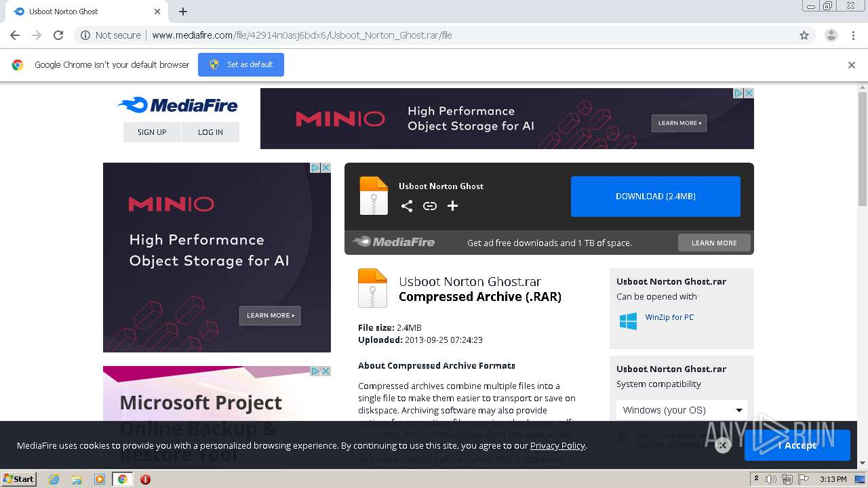Open Chrome's three-dot menu
This screenshot has width=868, height=488.
pyautogui.click(x=853, y=35)
